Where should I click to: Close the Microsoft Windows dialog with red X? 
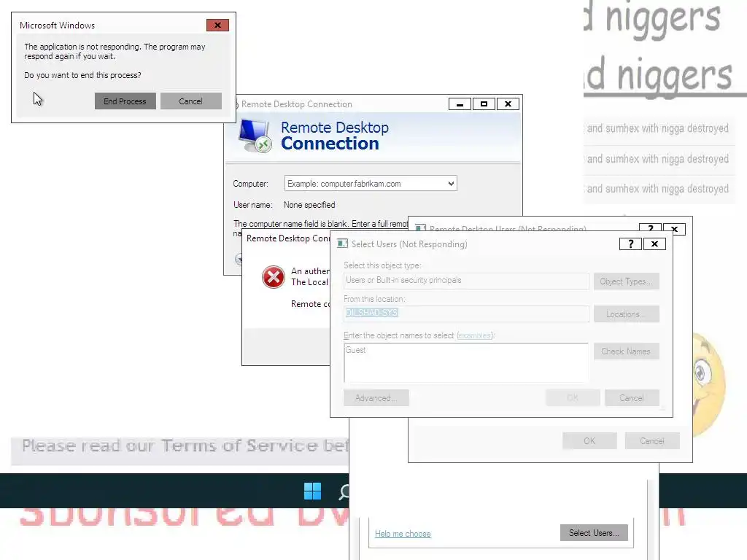coord(217,26)
